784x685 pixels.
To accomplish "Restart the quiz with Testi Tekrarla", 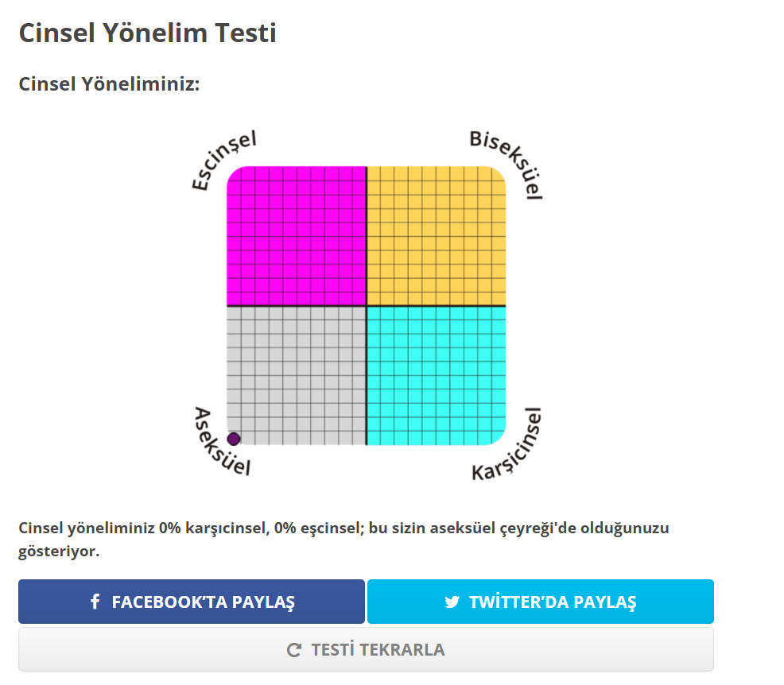I will [x=366, y=650].
